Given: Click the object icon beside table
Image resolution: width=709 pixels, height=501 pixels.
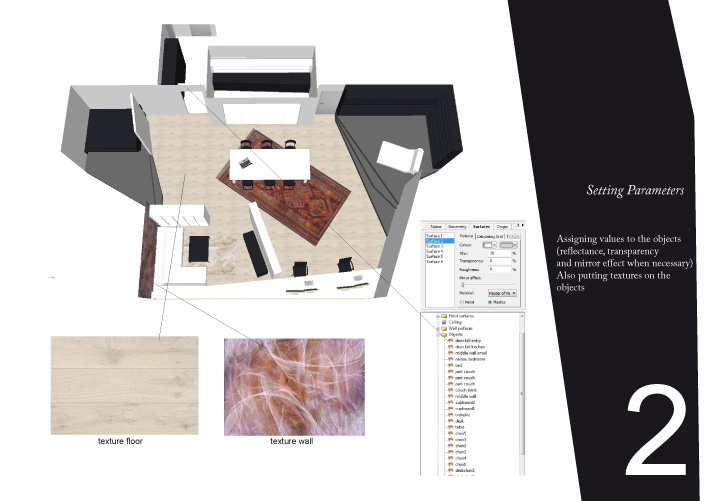Looking at the screenshot, I should pos(450,427).
